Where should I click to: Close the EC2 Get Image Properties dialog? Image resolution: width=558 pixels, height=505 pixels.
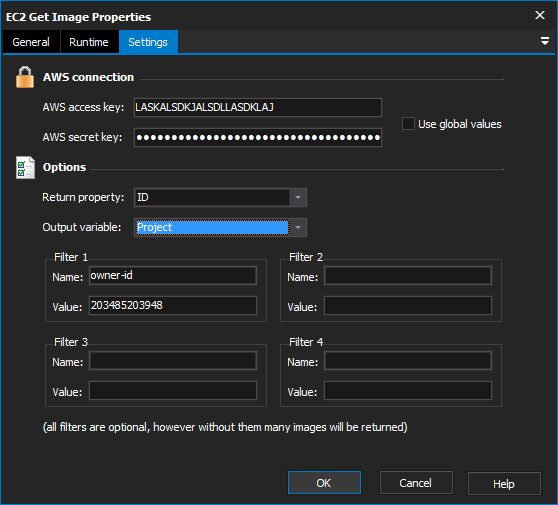[539, 15]
